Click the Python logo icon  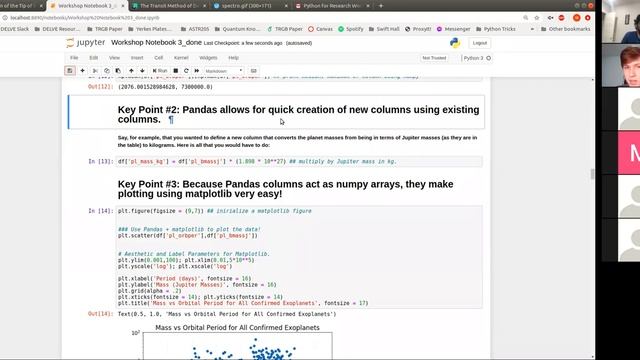(455, 43)
